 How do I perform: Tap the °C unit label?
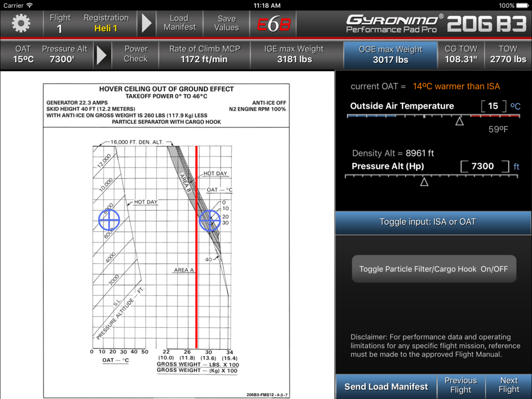click(x=515, y=106)
